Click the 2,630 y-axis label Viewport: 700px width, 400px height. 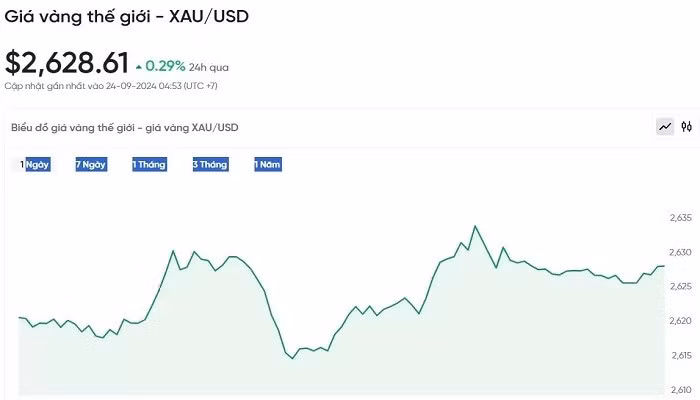(x=680, y=252)
